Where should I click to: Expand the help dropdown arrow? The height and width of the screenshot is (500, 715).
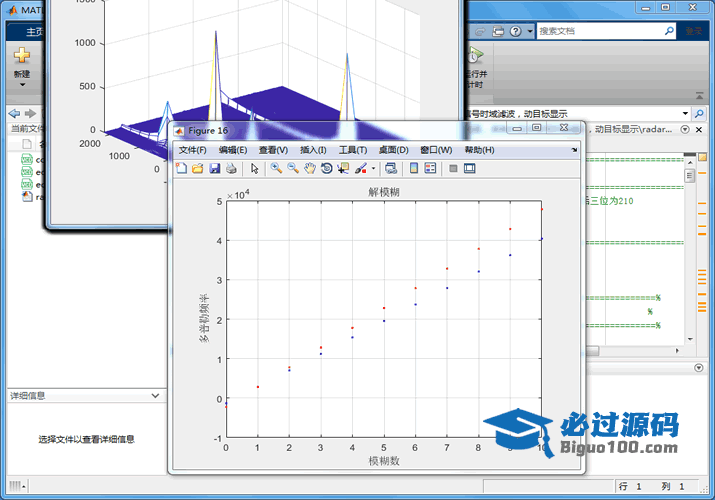click(529, 31)
